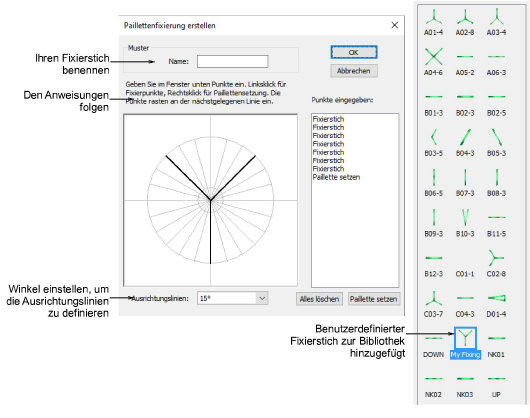Viewport: 530px width, 418px height.
Task: Pick the B10-3 V-shaped fixing pattern
Action: point(465,223)
